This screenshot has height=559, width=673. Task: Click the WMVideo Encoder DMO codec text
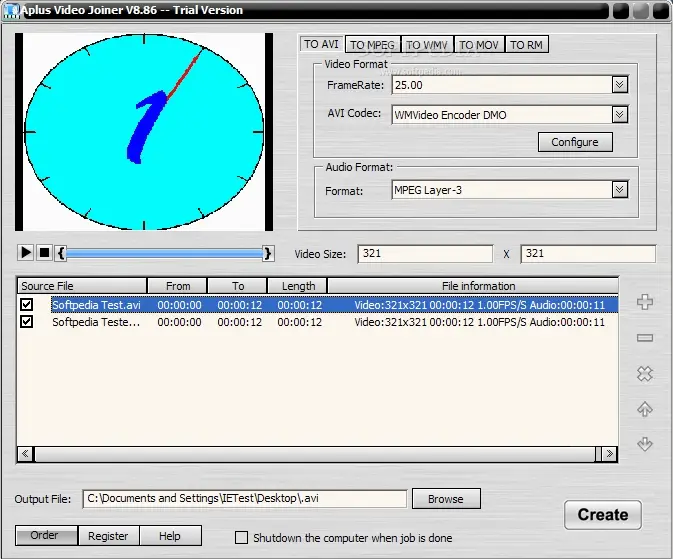click(450, 115)
